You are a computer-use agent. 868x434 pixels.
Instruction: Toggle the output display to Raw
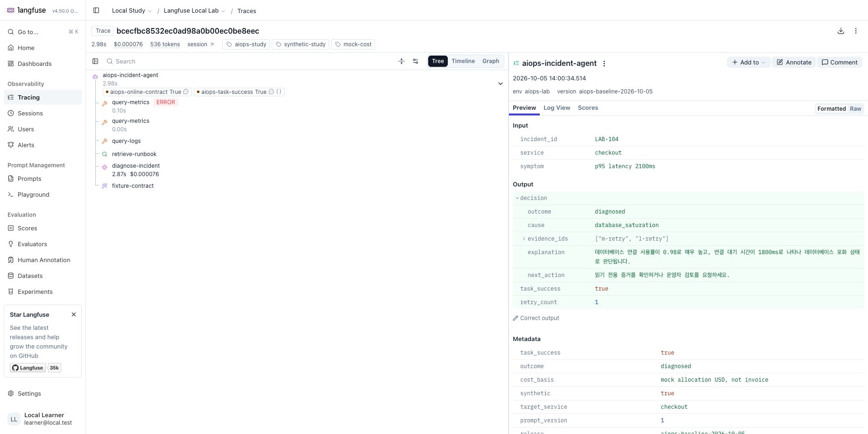[x=855, y=109]
